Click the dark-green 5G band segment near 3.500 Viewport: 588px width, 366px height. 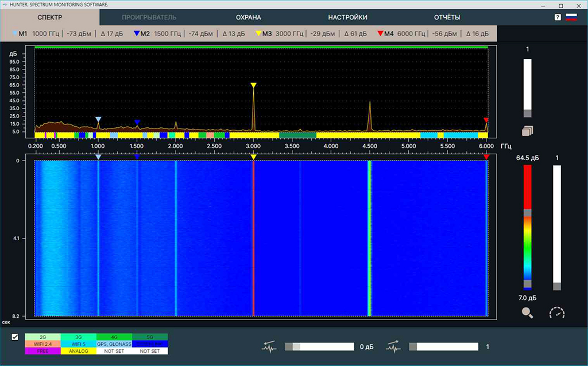pyautogui.click(x=298, y=135)
